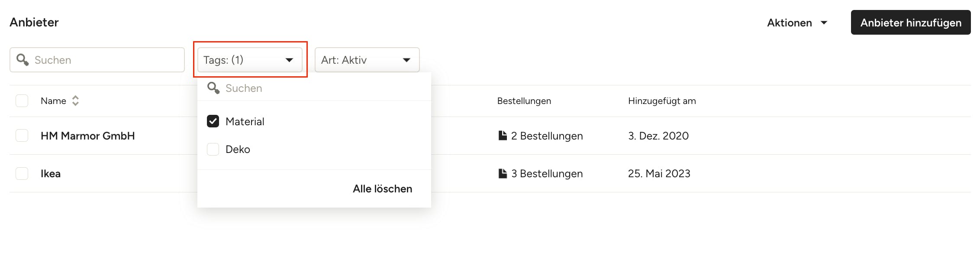Uncheck the Material tag checkbox
This screenshot has width=980, height=260.
[x=213, y=121]
